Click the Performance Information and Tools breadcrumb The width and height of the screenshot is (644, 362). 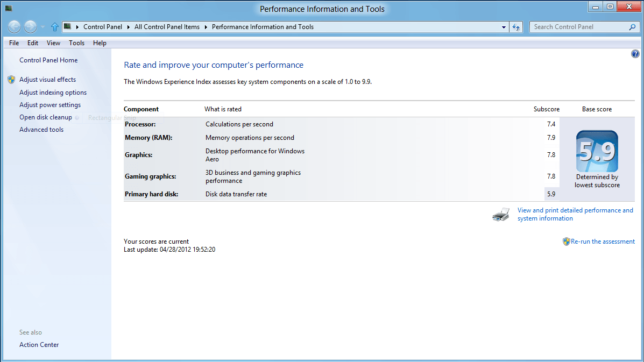[263, 27]
